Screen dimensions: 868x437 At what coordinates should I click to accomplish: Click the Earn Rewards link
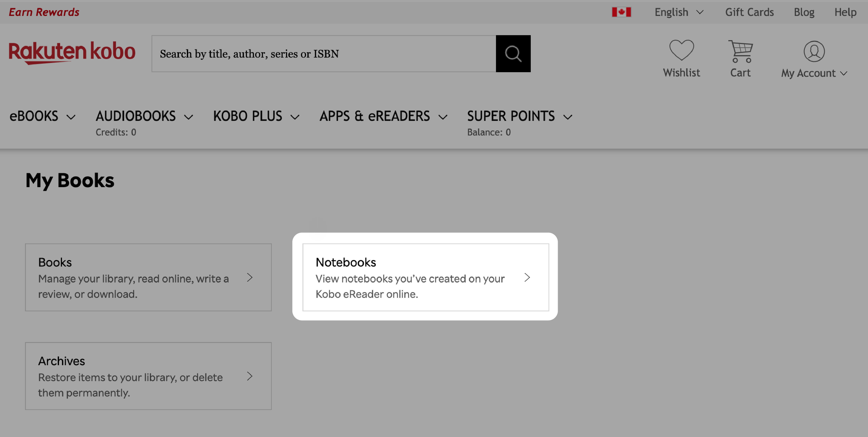tap(45, 12)
